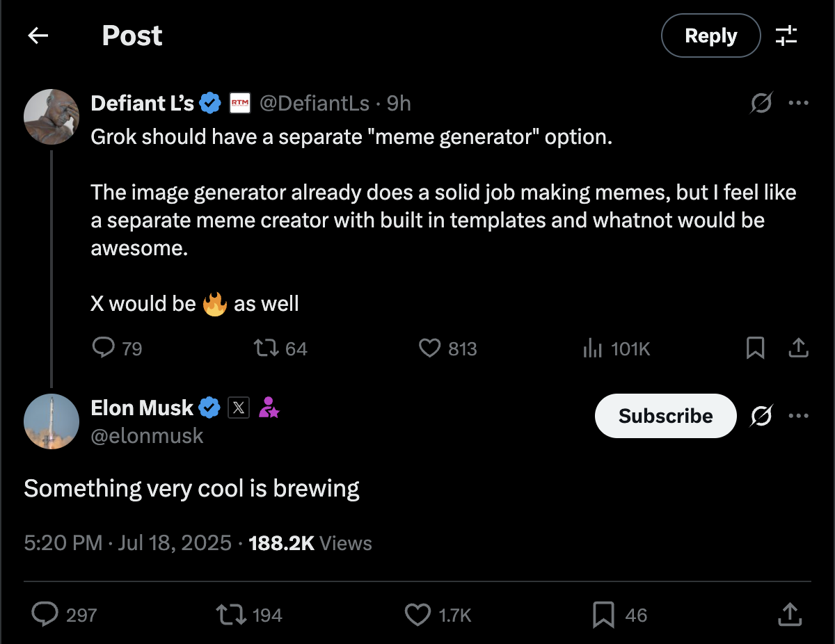Open more options on Defiant L's post
The image size is (835, 644).
pyautogui.click(x=798, y=104)
